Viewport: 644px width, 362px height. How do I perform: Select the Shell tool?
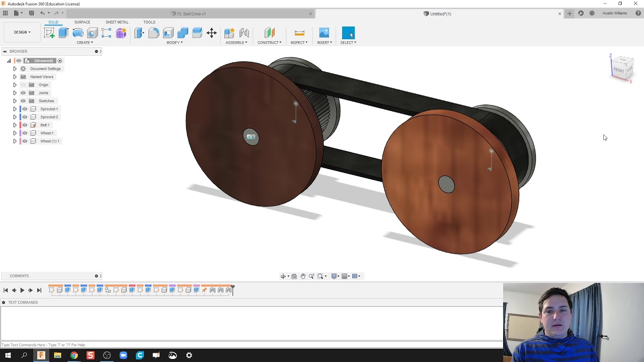pyautogui.click(x=168, y=33)
